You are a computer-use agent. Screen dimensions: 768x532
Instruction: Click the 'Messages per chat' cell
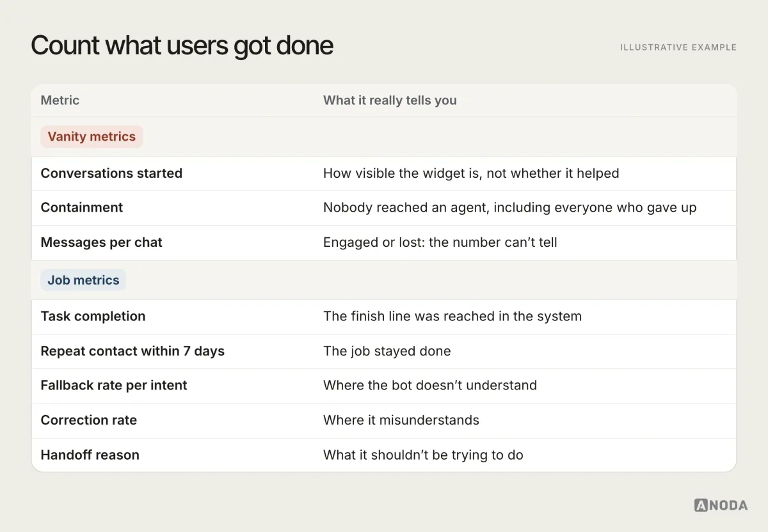coord(101,242)
